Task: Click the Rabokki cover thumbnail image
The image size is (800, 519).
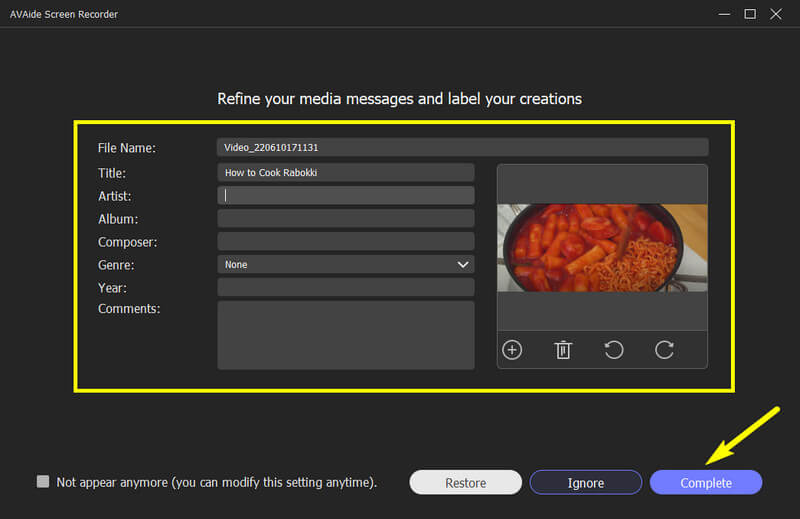Action: [x=602, y=248]
